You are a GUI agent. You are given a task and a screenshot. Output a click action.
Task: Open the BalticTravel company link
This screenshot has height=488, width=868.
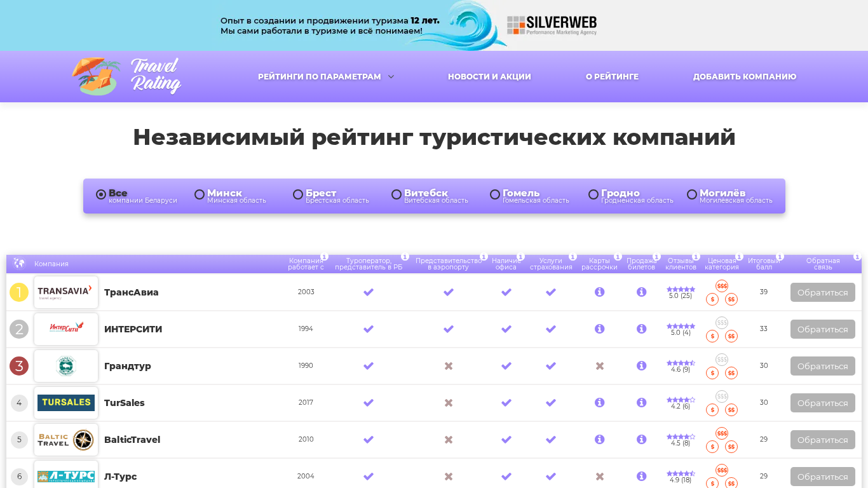tap(132, 440)
